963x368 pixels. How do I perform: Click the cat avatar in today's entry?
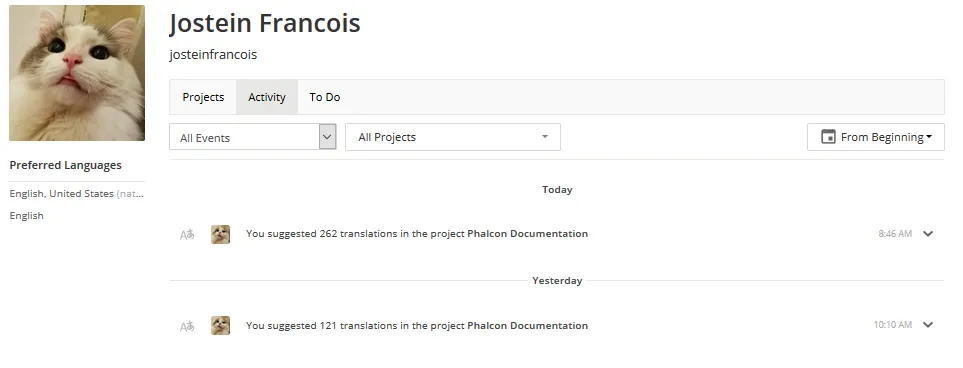(x=220, y=234)
